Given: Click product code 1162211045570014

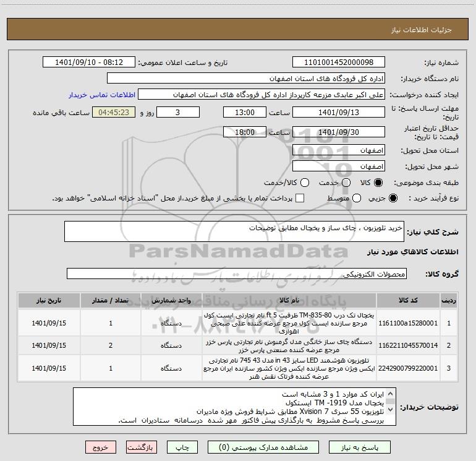Looking at the screenshot, I should click(x=408, y=345).
